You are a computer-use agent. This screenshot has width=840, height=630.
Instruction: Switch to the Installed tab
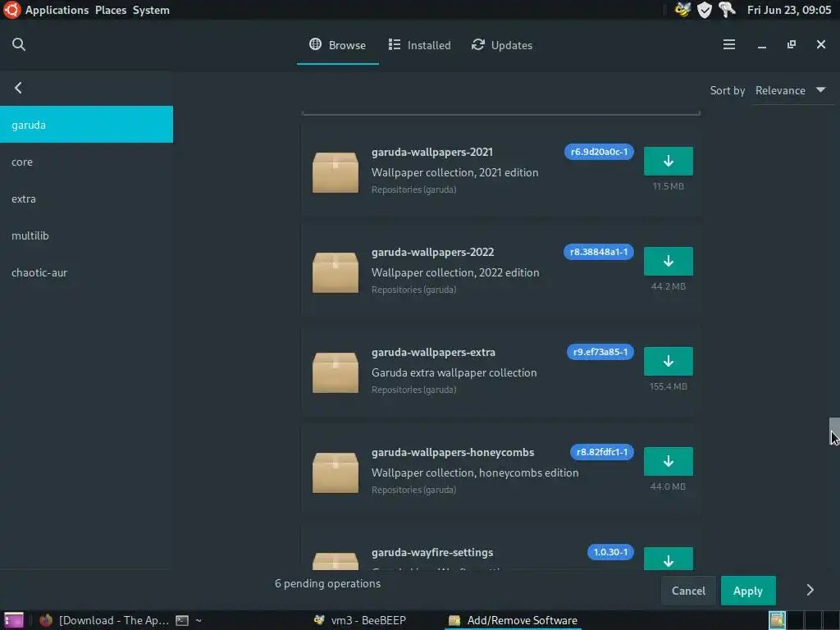(x=419, y=45)
